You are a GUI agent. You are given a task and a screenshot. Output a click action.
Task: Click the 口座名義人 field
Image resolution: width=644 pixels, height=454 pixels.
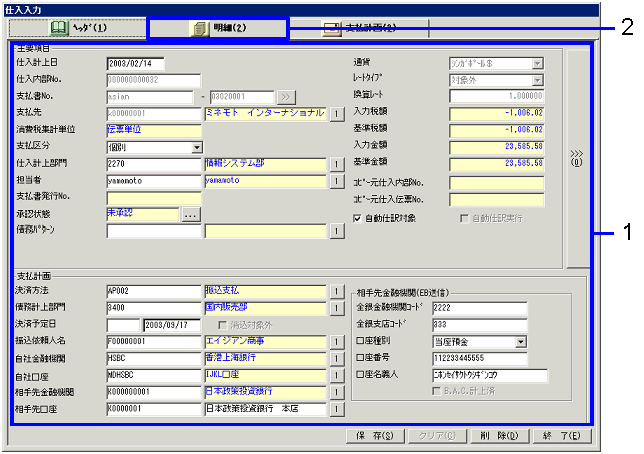pyautogui.click(x=490, y=375)
